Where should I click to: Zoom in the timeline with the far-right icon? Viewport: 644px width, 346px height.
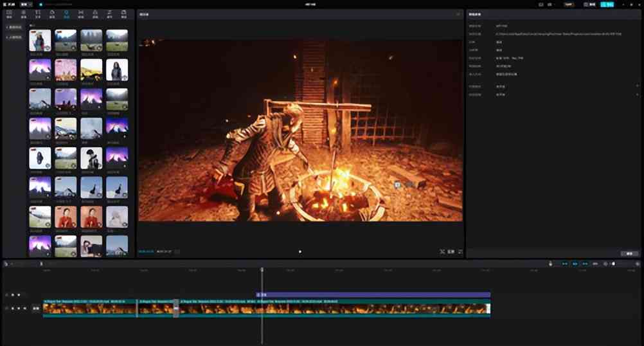638,264
